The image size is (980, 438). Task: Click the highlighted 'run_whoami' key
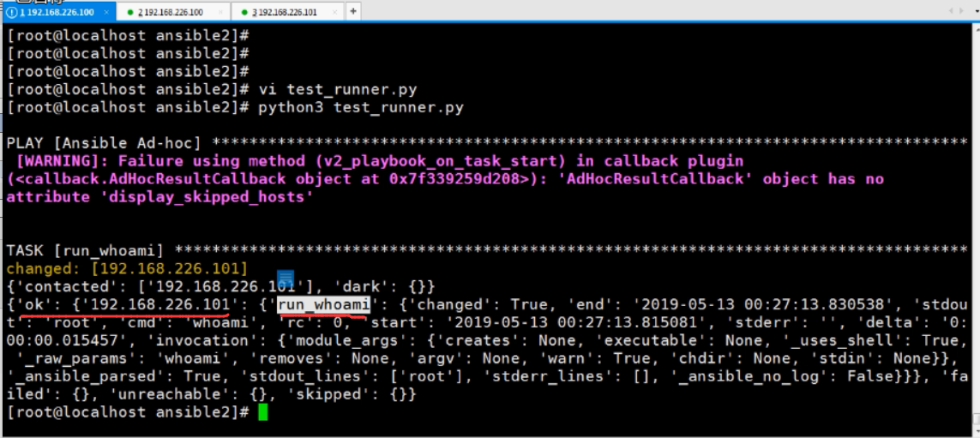[x=323, y=305]
